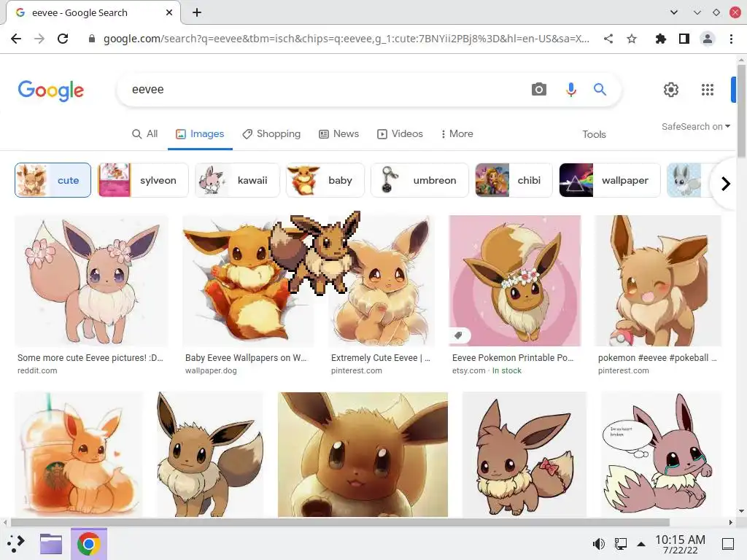Click the eevee search input field
Viewport: 747px width, 560px height.
tap(324, 90)
